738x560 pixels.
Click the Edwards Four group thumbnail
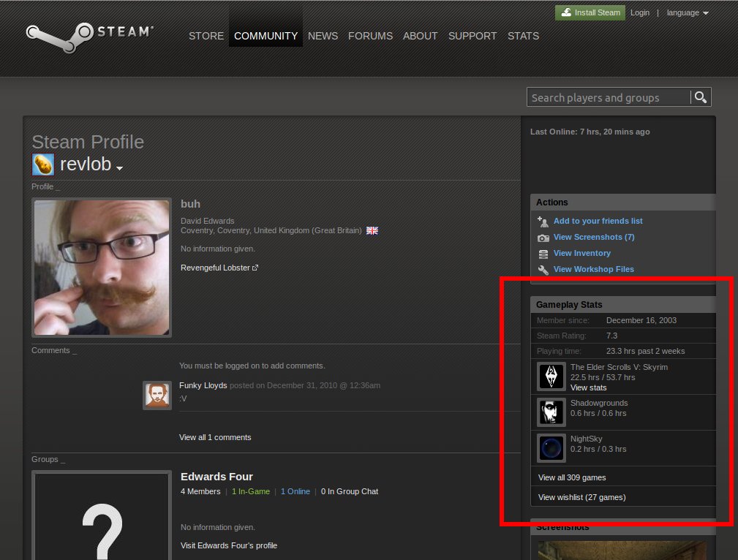point(102,515)
